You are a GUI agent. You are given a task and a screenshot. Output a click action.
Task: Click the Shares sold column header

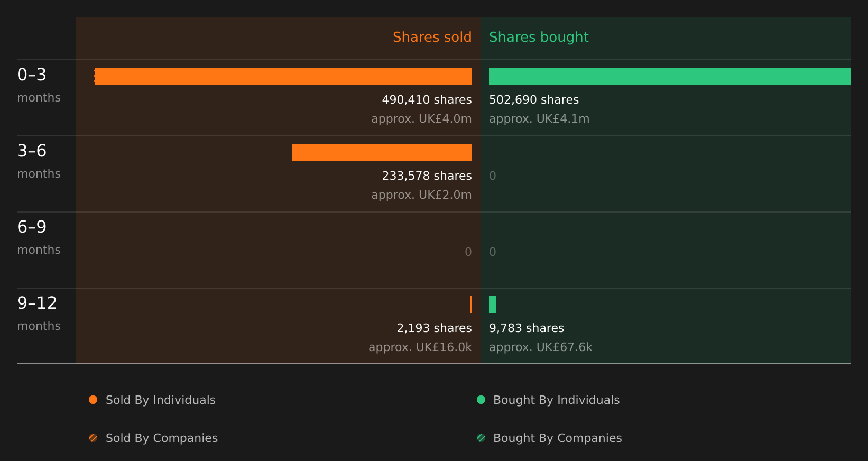point(432,37)
